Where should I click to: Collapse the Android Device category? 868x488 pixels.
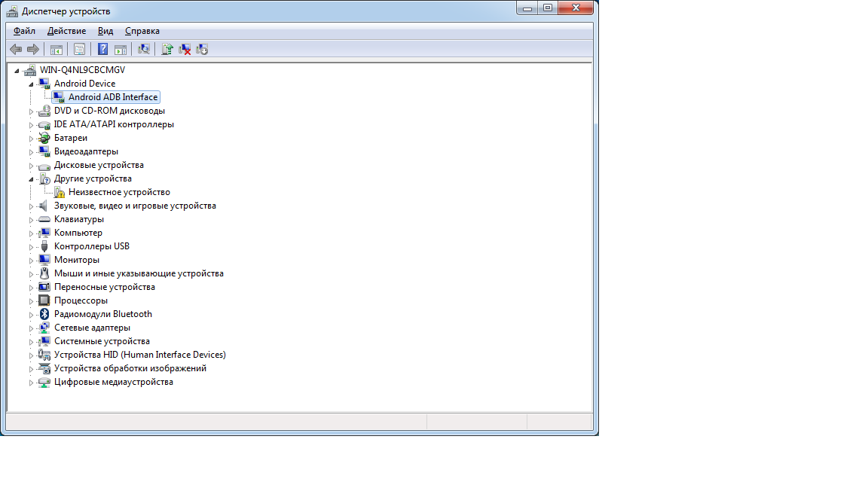coord(31,84)
